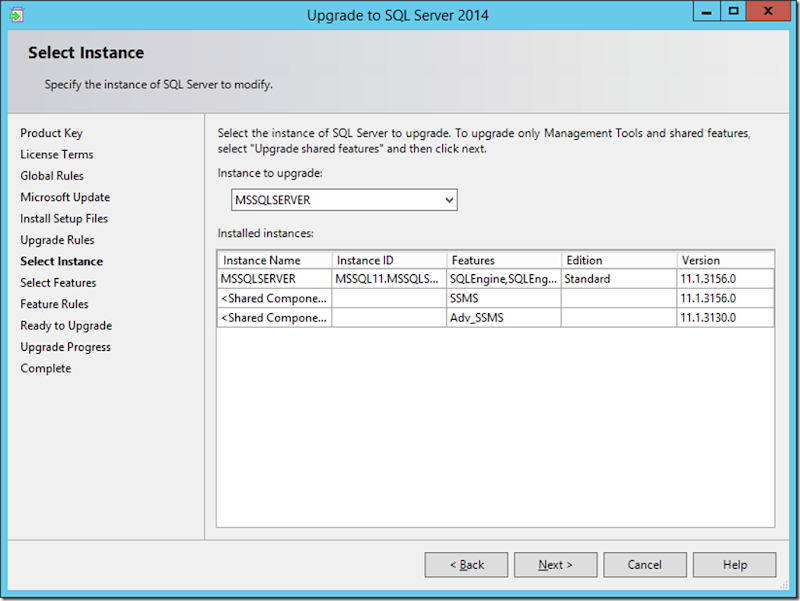Click the Select Instance step

pos(62,262)
